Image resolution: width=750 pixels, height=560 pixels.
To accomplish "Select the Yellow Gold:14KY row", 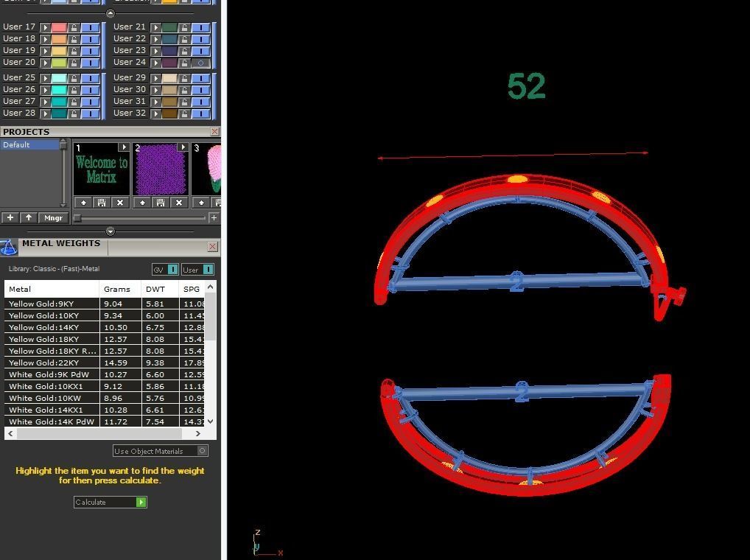I will point(105,328).
